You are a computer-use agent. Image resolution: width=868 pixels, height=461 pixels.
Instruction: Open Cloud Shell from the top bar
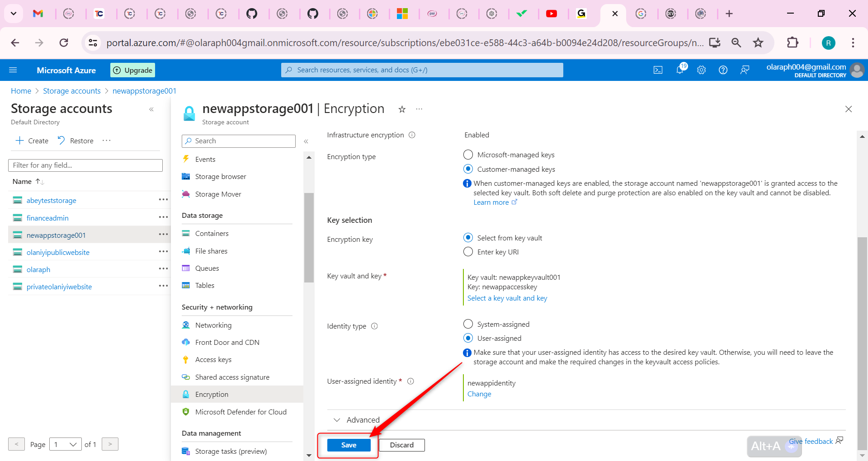(658, 70)
